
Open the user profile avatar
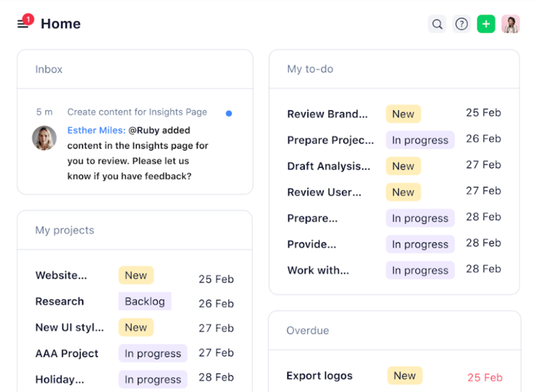click(x=510, y=24)
